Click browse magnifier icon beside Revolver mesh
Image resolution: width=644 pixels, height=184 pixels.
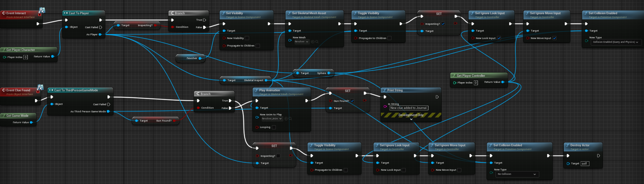[x=317, y=42]
